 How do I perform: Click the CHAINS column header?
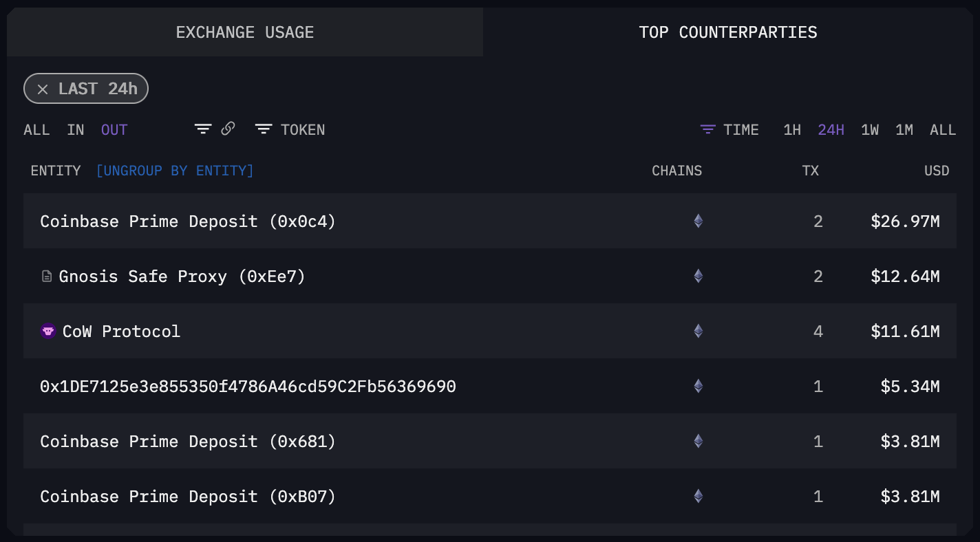[x=677, y=171]
